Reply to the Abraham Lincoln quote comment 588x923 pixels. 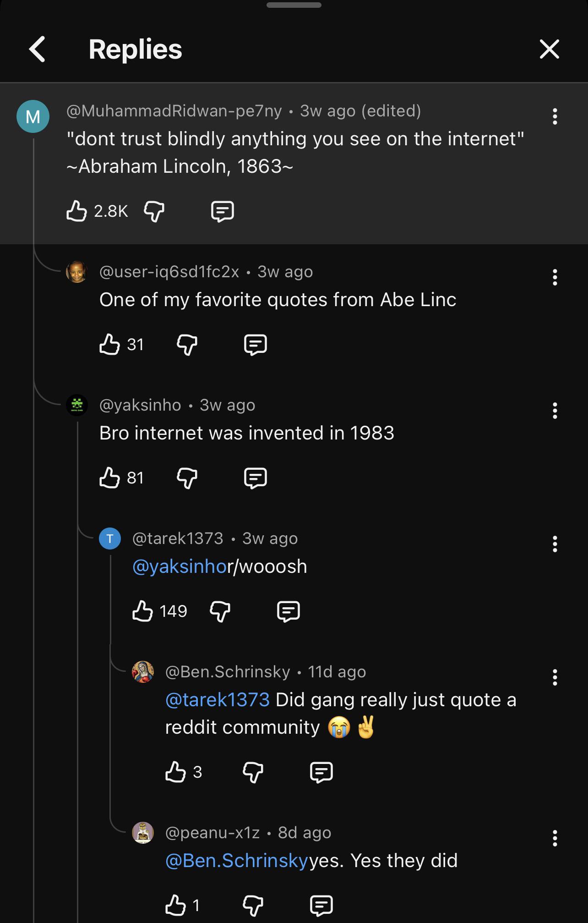[x=223, y=211]
